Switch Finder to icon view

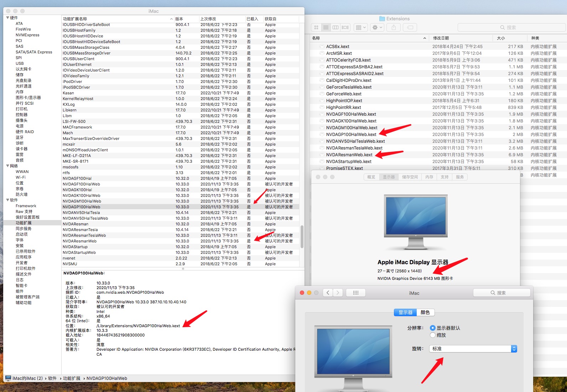[316, 27]
